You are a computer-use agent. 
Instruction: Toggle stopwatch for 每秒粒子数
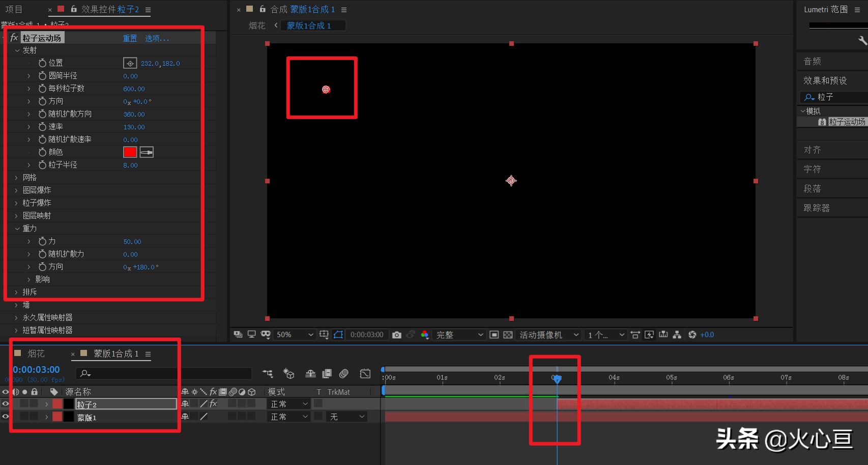pos(43,89)
